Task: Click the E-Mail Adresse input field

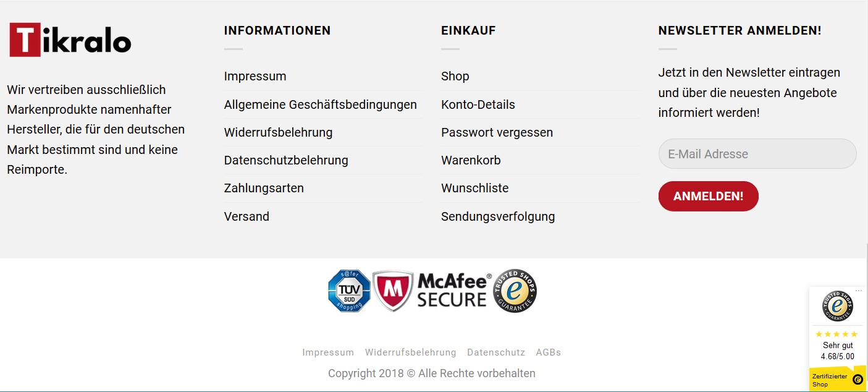Action: click(757, 154)
